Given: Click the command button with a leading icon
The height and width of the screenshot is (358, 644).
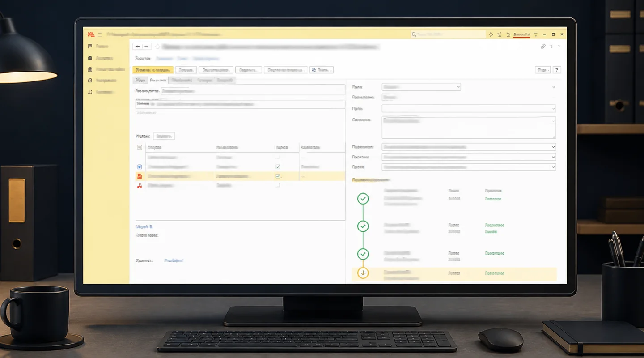Looking at the screenshot, I should tap(322, 70).
